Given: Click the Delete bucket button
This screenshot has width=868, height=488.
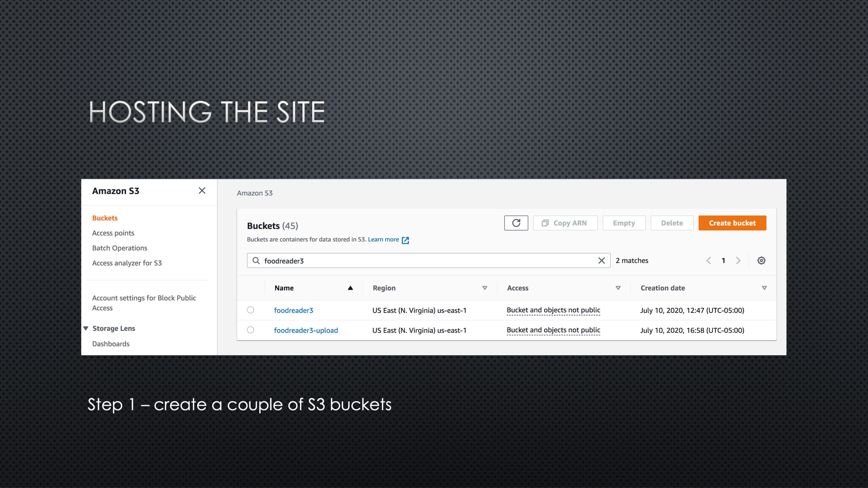Looking at the screenshot, I should pyautogui.click(x=672, y=223).
